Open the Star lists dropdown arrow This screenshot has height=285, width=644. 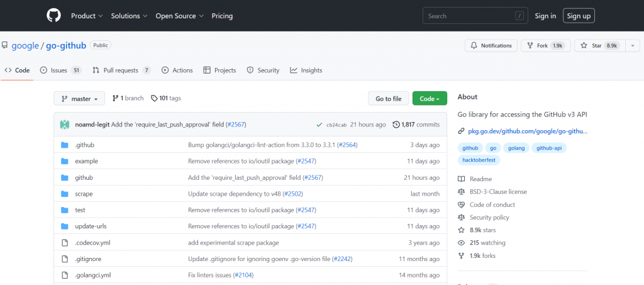(x=633, y=45)
